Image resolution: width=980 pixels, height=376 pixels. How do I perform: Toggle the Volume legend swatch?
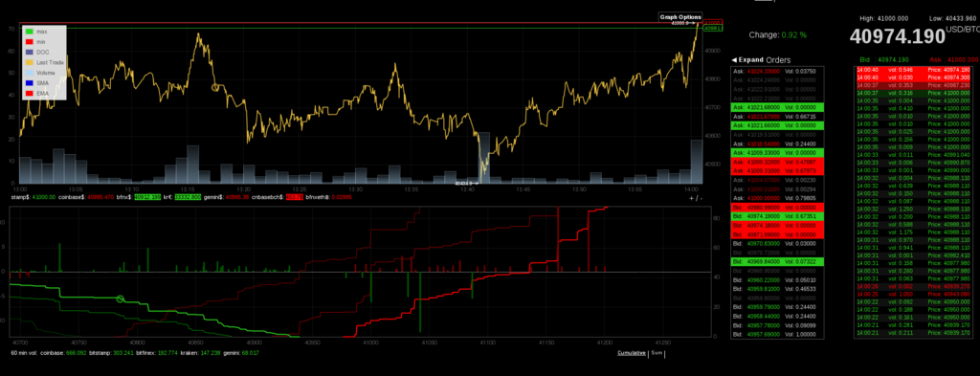(x=29, y=73)
